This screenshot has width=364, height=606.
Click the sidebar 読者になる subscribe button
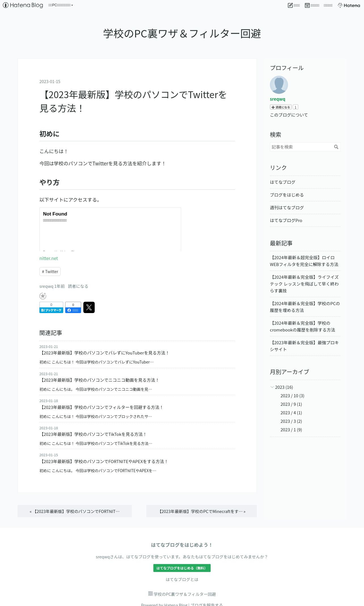(281, 107)
